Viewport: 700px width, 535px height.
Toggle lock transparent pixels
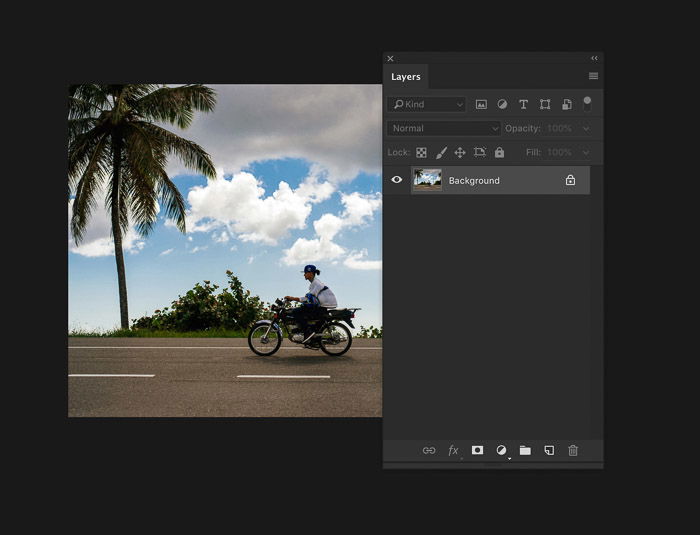421,153
